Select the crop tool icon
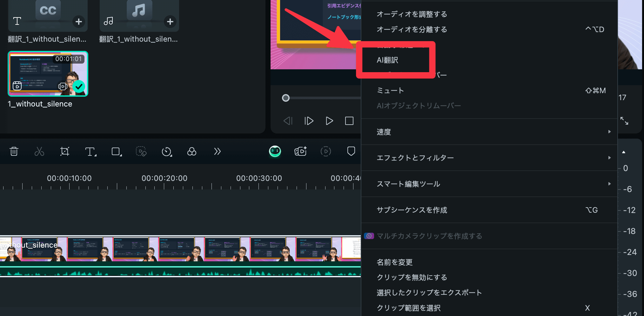 [65, 151]
